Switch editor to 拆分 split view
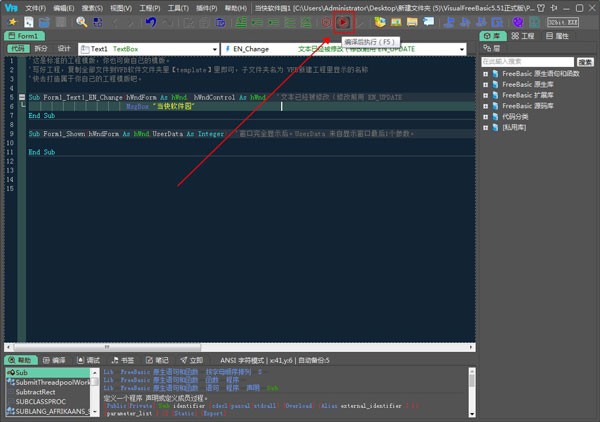The width and height of the screenshot is (600, 422). point(40,48)
